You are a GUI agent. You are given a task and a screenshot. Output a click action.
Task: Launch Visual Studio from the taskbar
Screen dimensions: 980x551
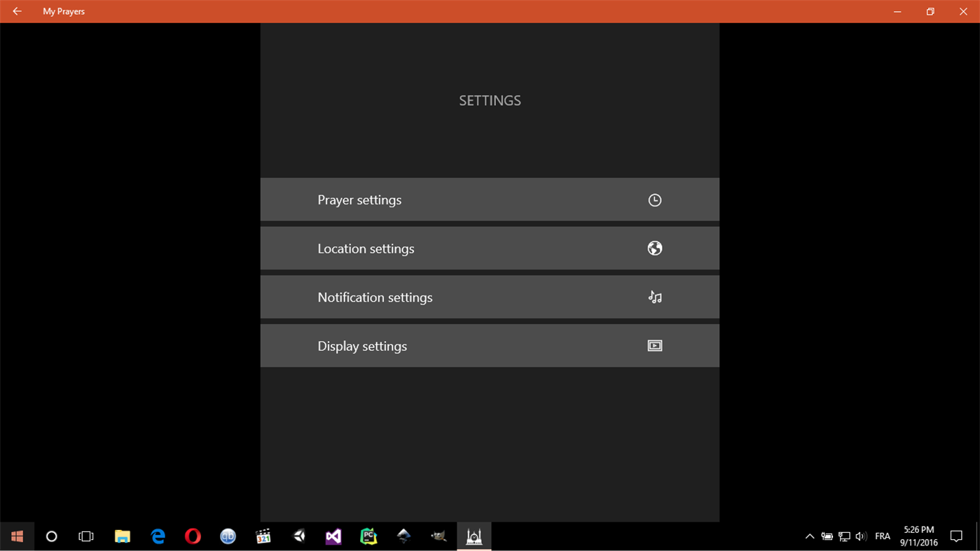(333, 536)
